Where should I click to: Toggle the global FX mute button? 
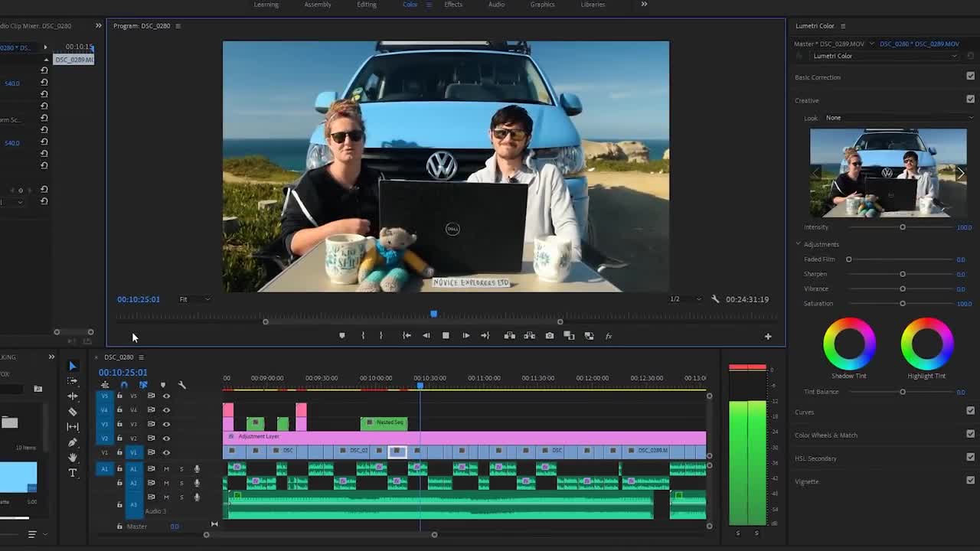click(x=609, y=336)
